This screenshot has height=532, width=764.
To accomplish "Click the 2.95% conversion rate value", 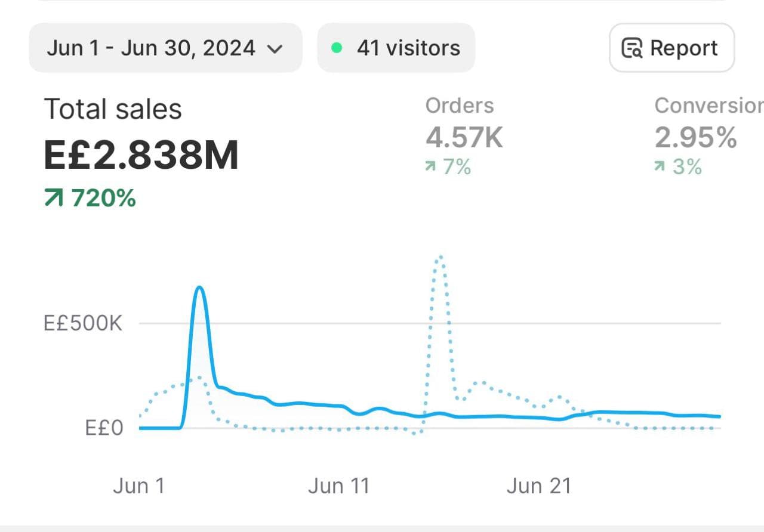I will (x=696, y=137).
